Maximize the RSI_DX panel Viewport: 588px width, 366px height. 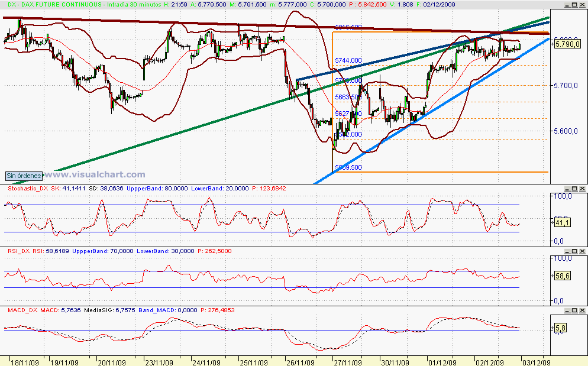pyautogui.click(x=575, y=250)
